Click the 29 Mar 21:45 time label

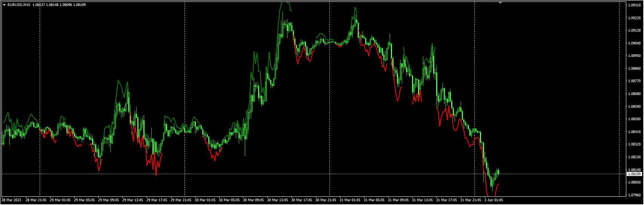[x=181, y=200]
